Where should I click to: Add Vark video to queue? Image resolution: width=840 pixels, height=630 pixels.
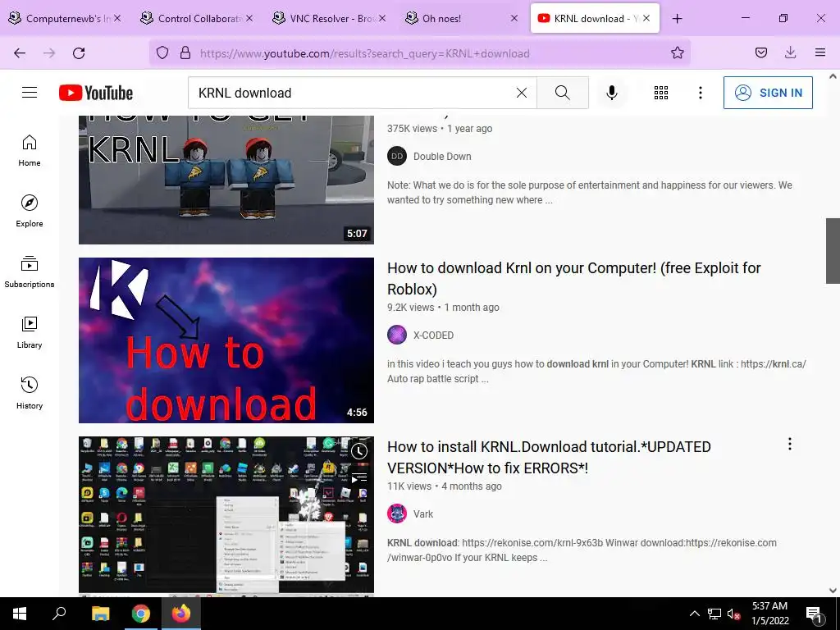point(359,478)
